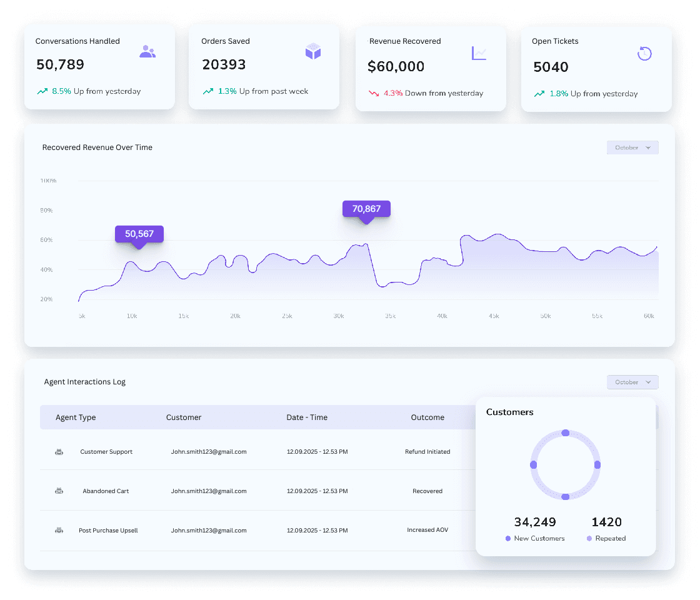The width and height of the screenshot is (700, 600).
Task: Click the chart icon on Revenue Recovered card
Action: pos(479,53)
